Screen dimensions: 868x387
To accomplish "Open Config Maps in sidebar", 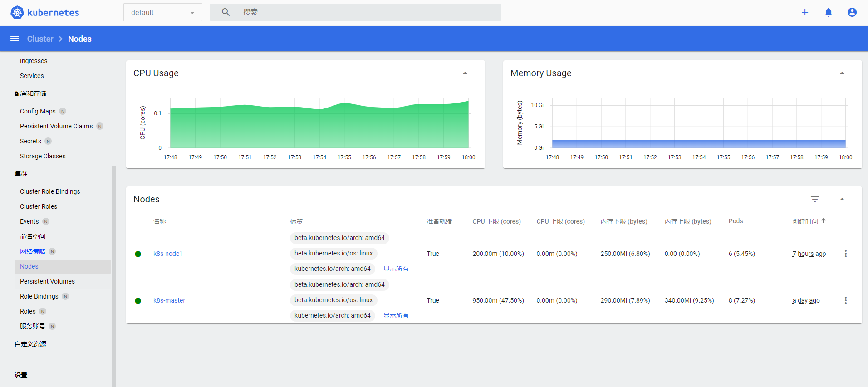I will 38,111.
